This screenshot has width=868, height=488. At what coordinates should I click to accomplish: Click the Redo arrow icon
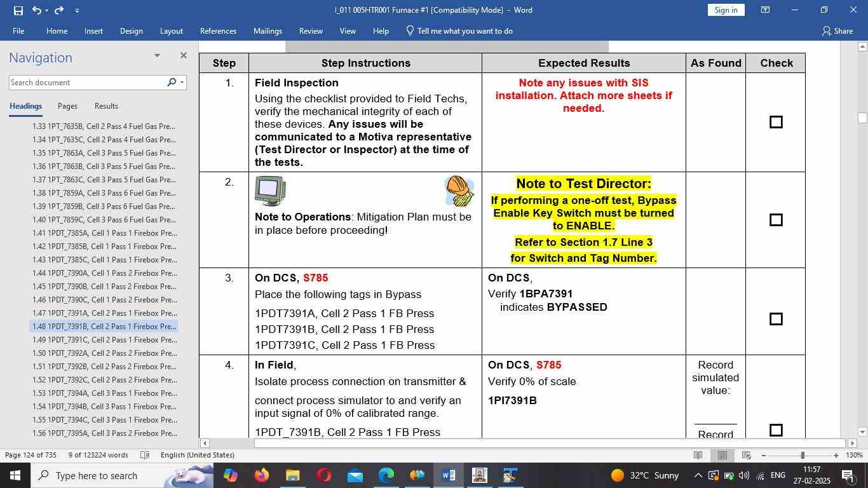[x=59, y=10]
